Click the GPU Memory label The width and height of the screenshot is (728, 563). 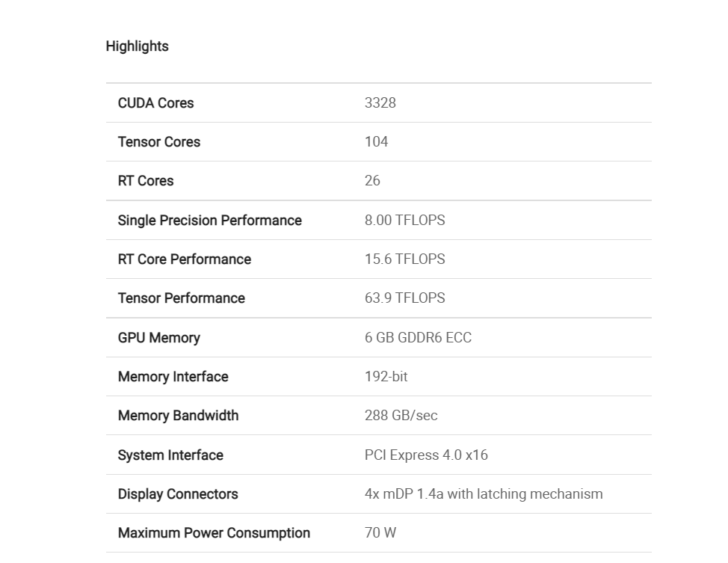coord(158,338)
